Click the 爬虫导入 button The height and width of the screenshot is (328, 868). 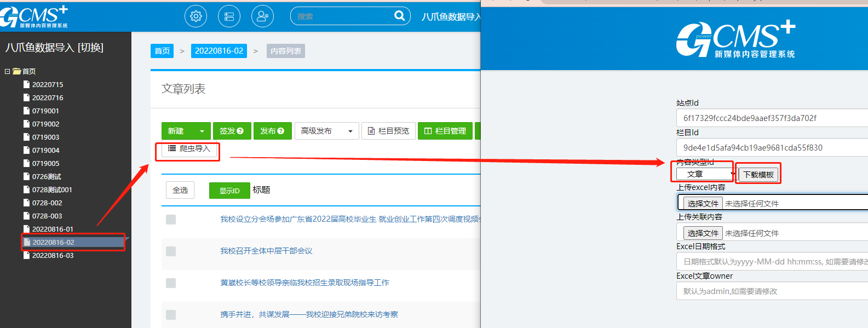click(x=189, y=148)
